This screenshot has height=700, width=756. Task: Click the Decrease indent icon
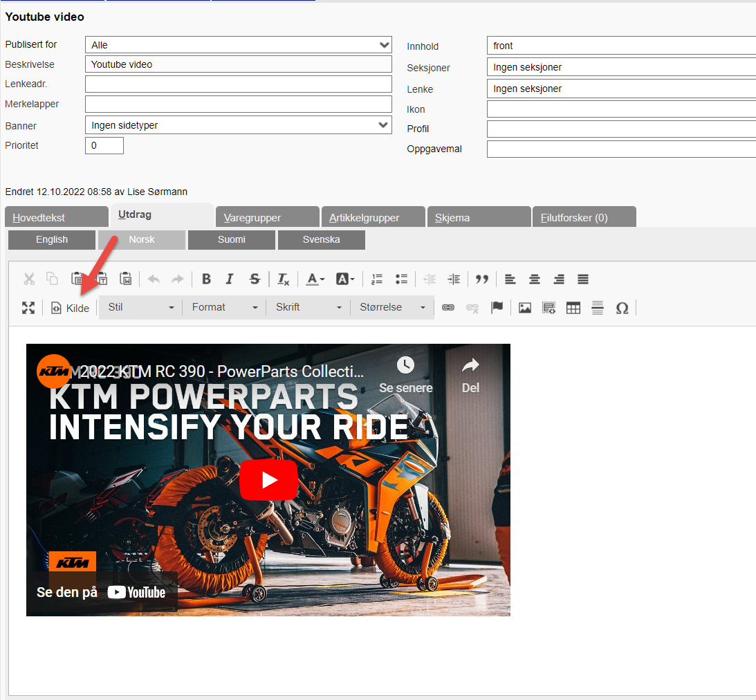(x=430, y=279)
